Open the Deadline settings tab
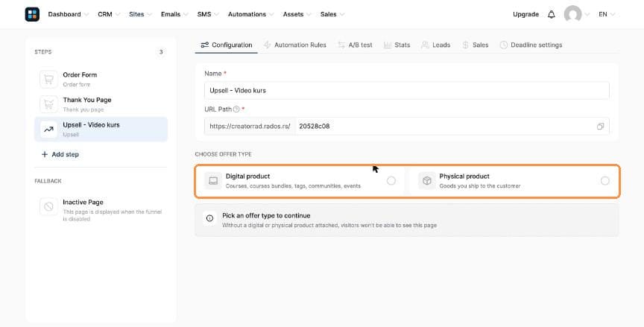This screenshot has height=327, width=644. coord(531,45)
